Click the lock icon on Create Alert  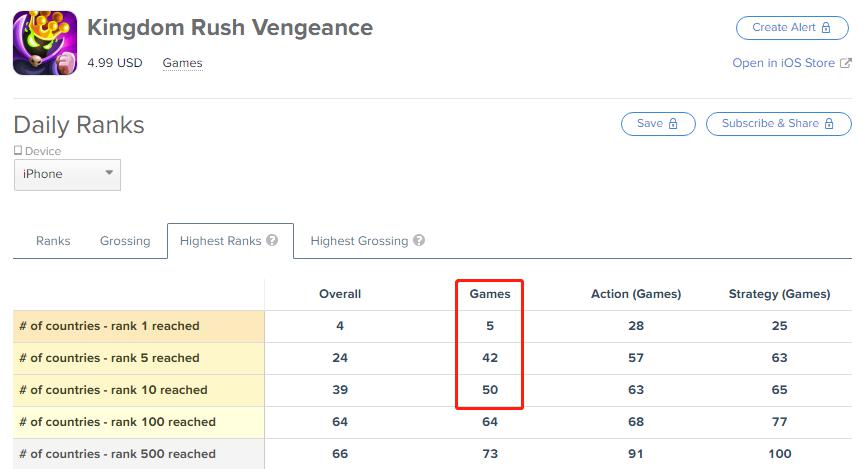click(826, 28)
